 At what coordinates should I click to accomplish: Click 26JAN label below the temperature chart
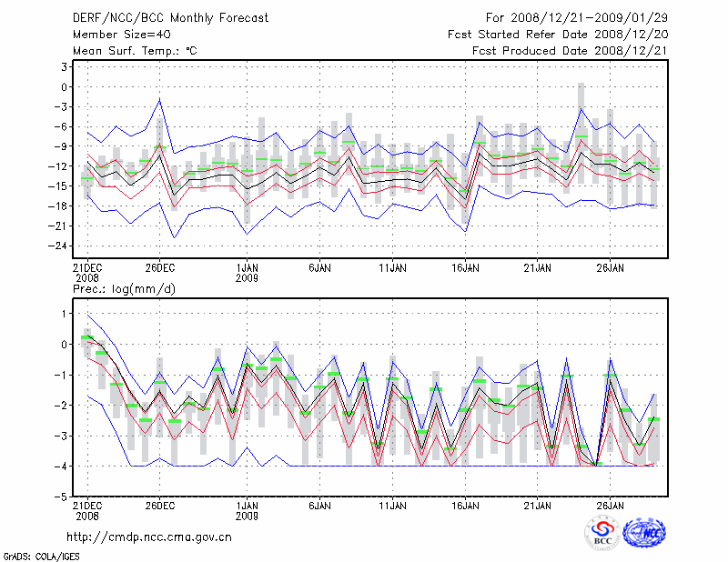coord(611,267)
